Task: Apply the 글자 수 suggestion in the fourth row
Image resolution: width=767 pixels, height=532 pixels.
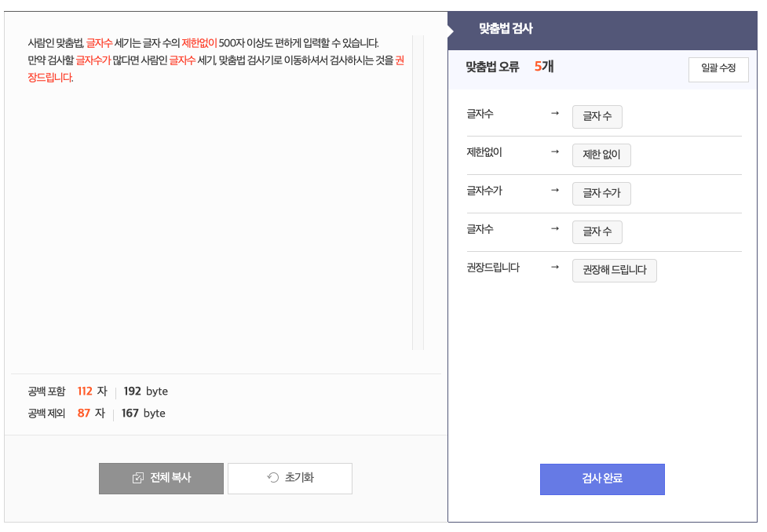Action: 597,231
